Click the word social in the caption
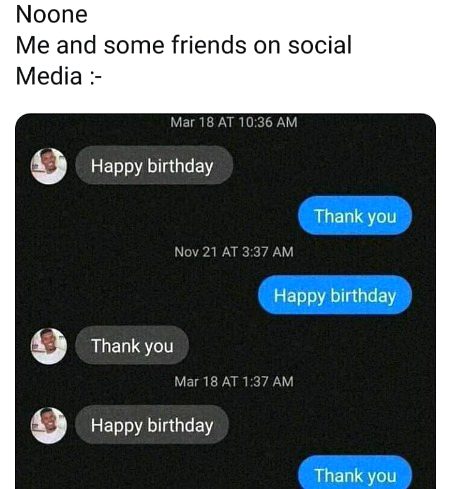The width and height of the screenshot is (450, 489). coord(320,45)
